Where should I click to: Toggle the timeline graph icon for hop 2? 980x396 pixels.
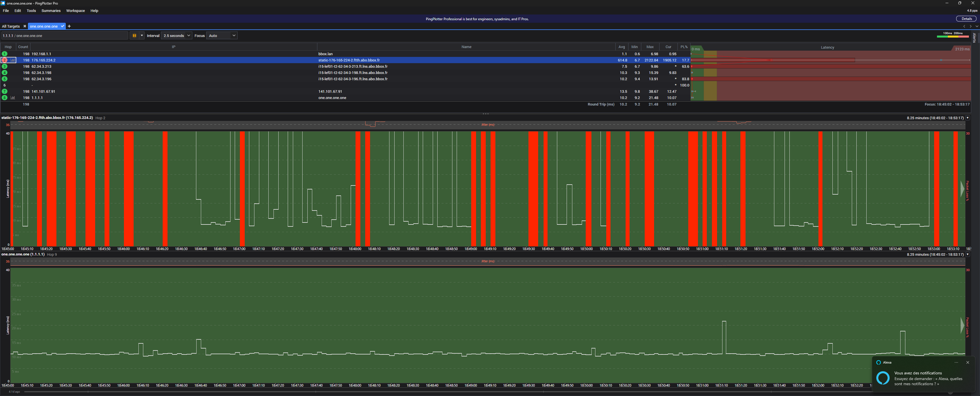pos(13,60)
